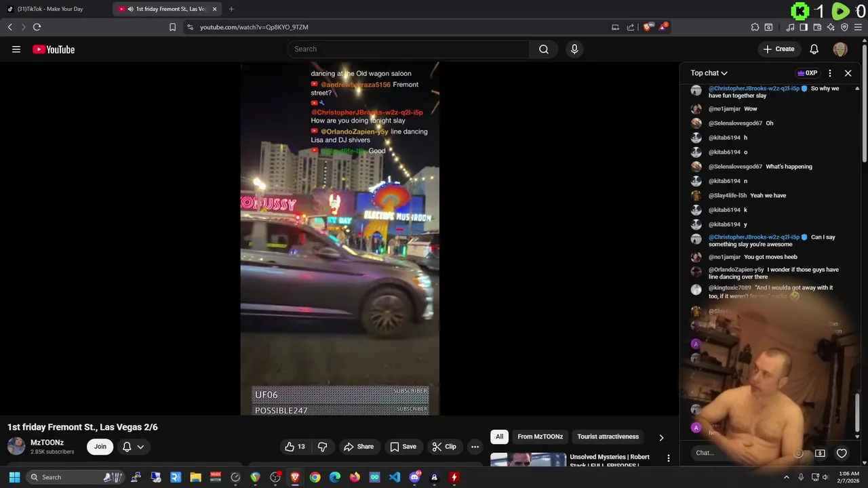Focus the YouTube search field
The width and height of the screenshot is (868, 488).
(409, 49)
